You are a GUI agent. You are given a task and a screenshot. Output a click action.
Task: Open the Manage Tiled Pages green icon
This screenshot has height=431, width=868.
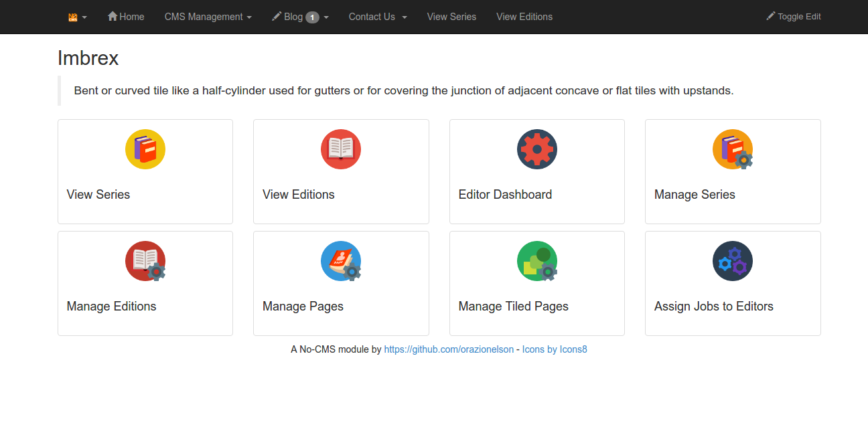(536, 260)
